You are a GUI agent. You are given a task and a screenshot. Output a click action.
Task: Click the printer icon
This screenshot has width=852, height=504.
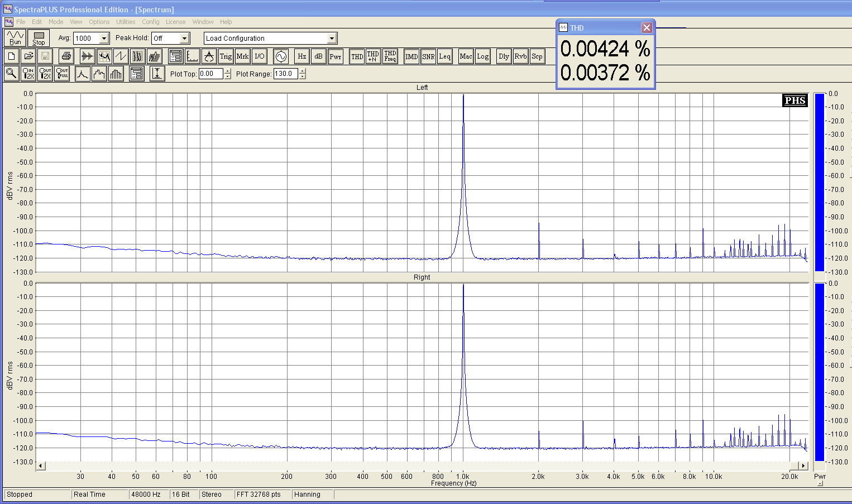pyautogui.click(x=66, y=56)
